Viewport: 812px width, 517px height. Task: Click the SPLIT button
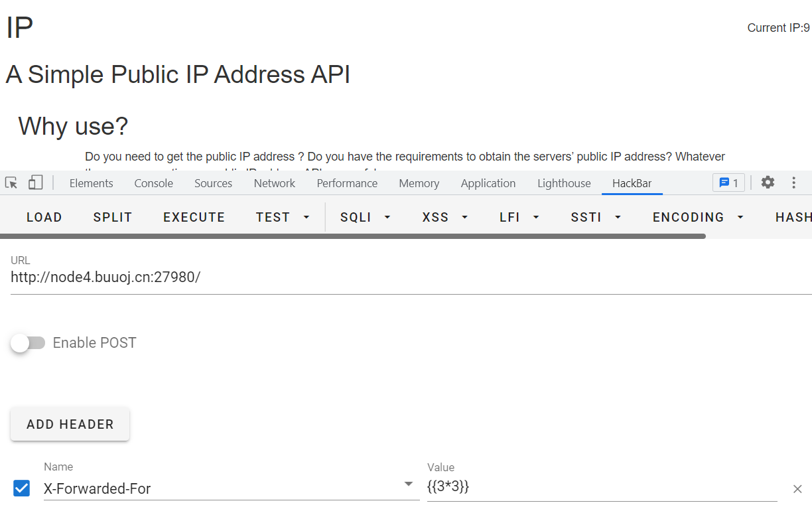[x=113, y=217]
